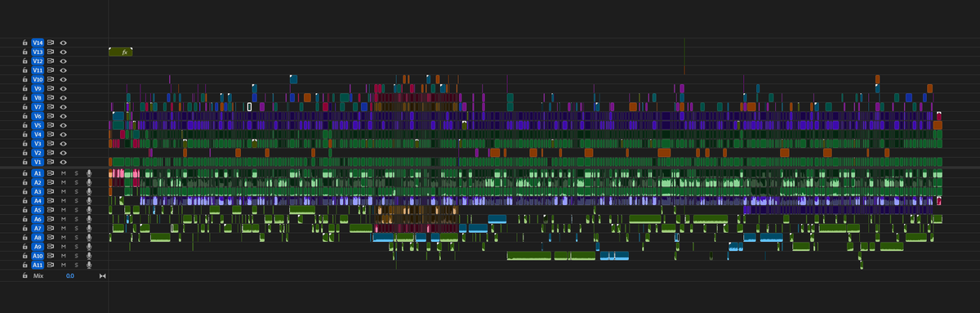Enable voice-over record on track A4

coord(89,200)
